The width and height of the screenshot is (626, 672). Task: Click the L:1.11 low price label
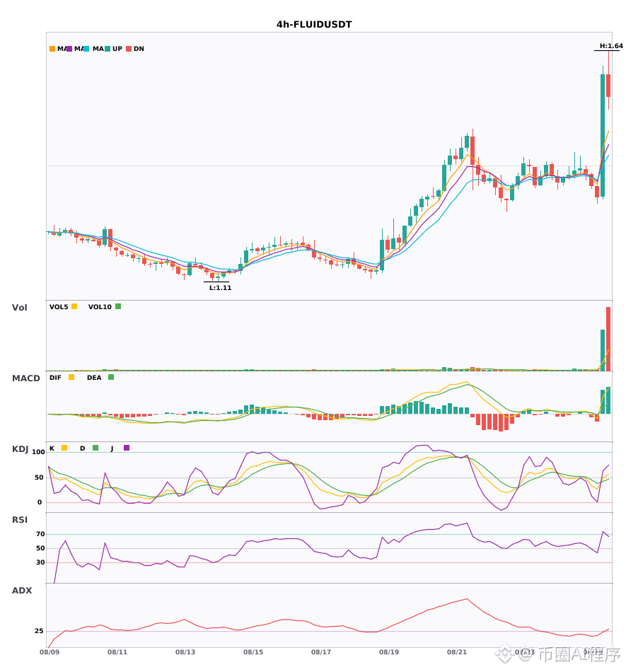point(220,288)
